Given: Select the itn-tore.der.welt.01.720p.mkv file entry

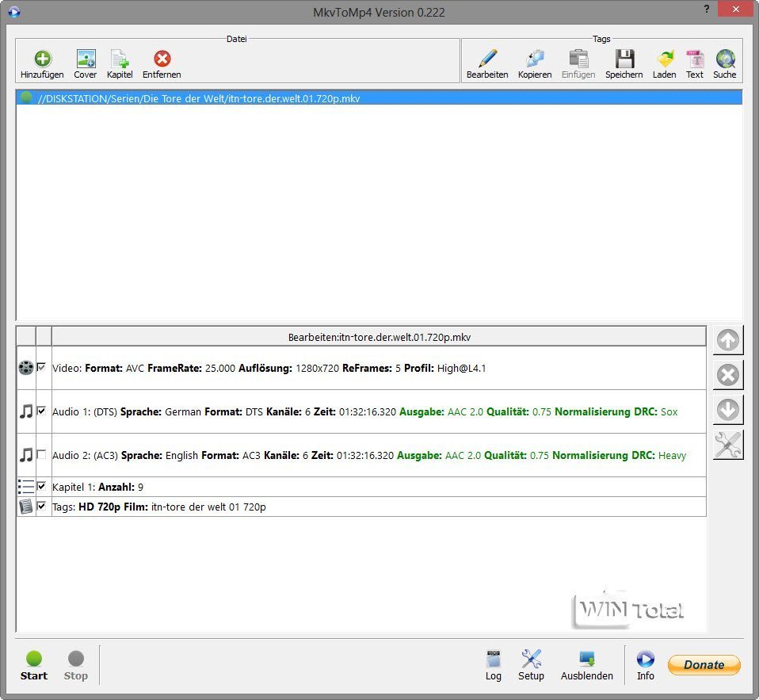Looking at the screenshot, I should (x=198, y=98).
